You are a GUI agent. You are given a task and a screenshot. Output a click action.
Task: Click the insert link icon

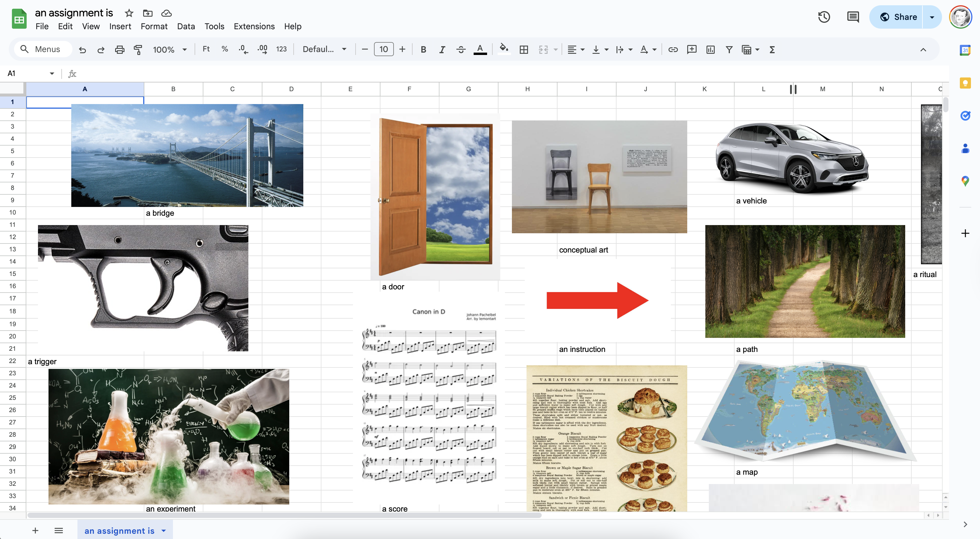tap(673, 49)
